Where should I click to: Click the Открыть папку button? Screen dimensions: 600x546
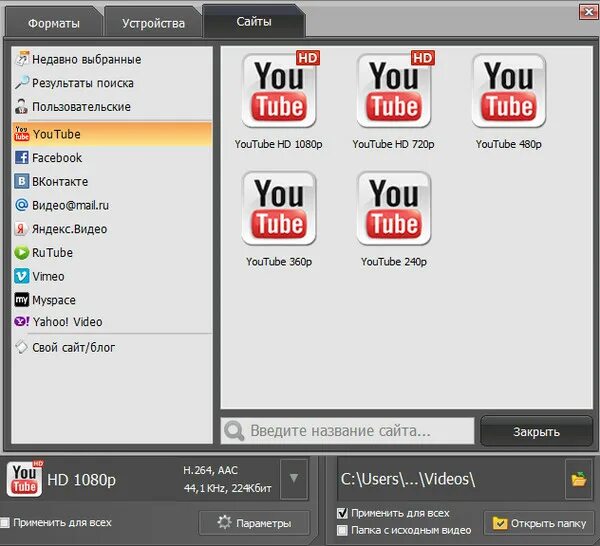(539, 523)
